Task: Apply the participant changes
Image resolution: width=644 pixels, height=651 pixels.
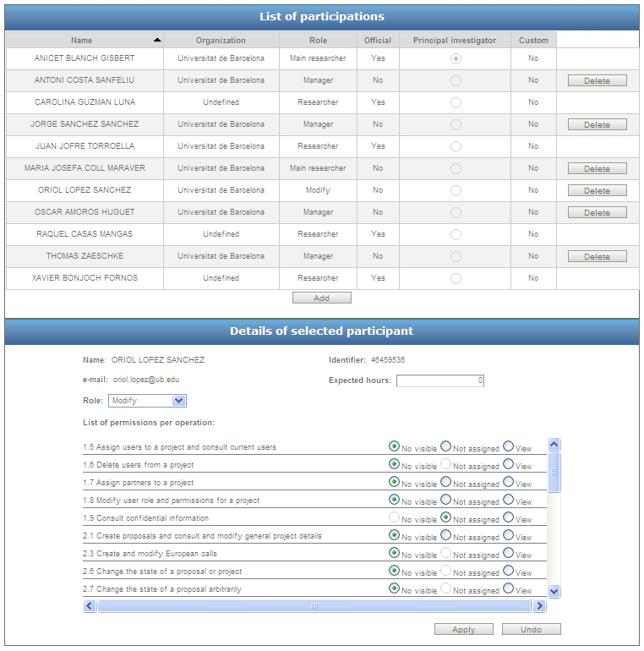Action: [x=463, y=630]
